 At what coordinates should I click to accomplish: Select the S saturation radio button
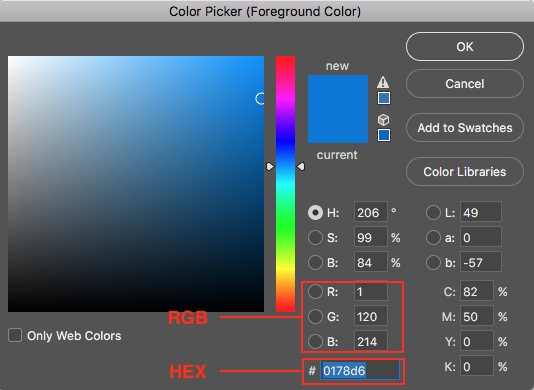[x=315, y=237]
